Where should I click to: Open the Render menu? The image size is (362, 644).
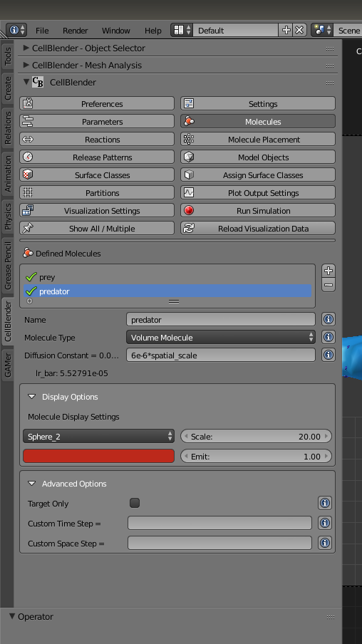click(x=76, y=31)
